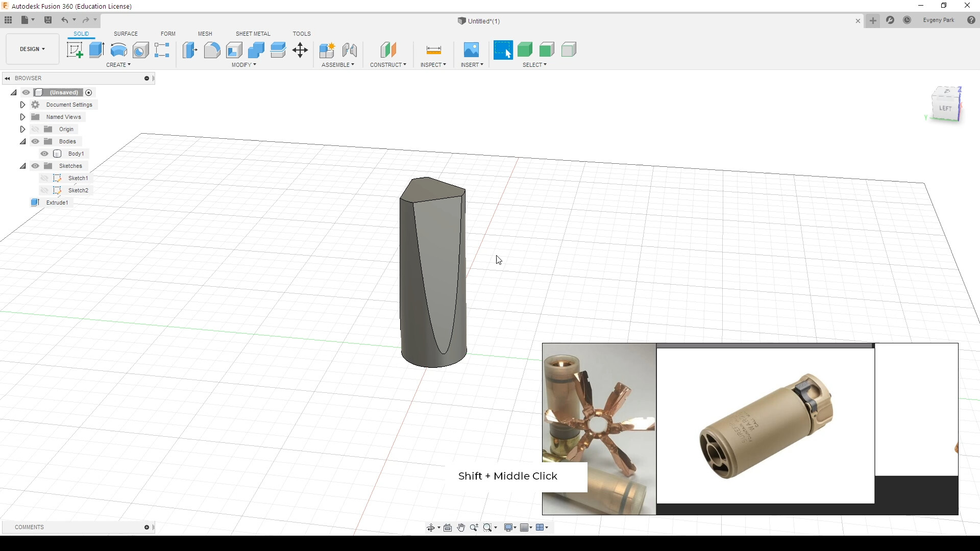
Task: Hide Body1 using its eye icon
Action: (44, 154)
